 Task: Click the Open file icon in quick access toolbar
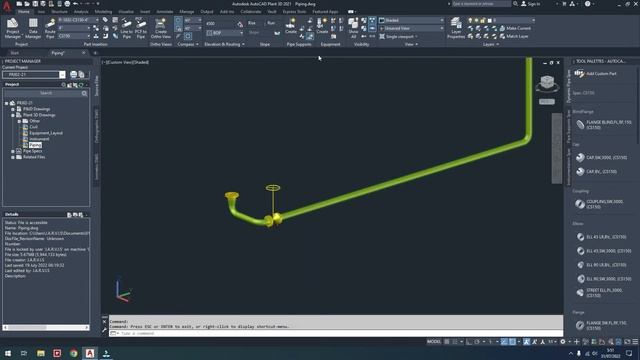pos(27,4)
